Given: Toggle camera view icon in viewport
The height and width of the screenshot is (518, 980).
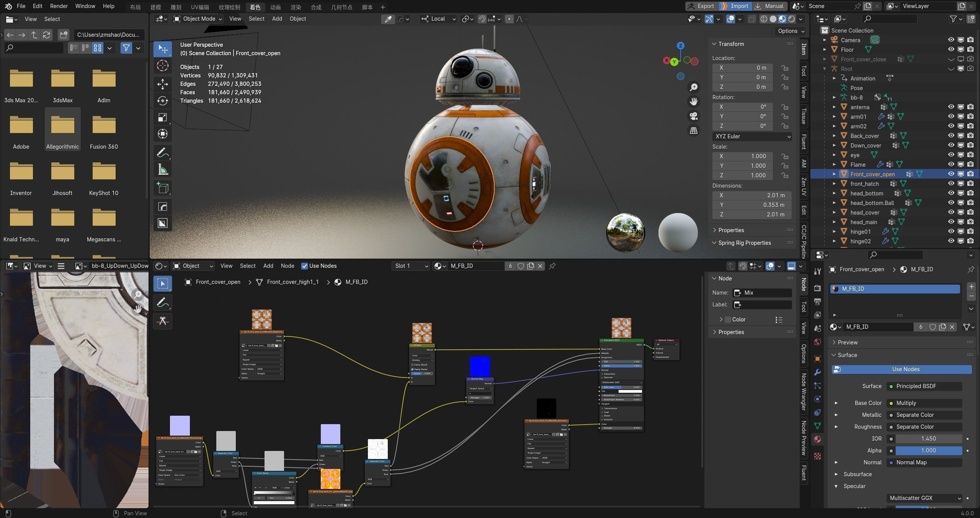Looking at the screenshot, I should click(694, 116).
